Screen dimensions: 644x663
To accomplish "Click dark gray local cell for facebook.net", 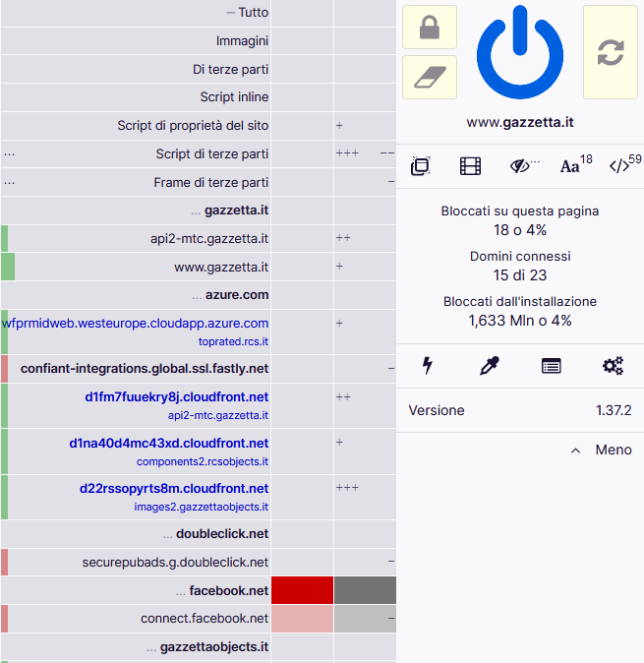I will tap(365, 590).
